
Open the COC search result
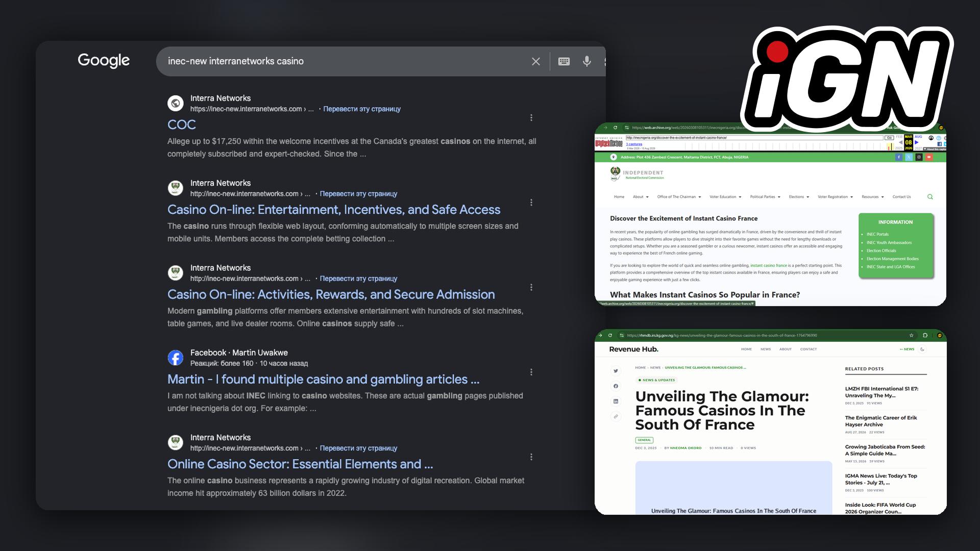(182, 124)
